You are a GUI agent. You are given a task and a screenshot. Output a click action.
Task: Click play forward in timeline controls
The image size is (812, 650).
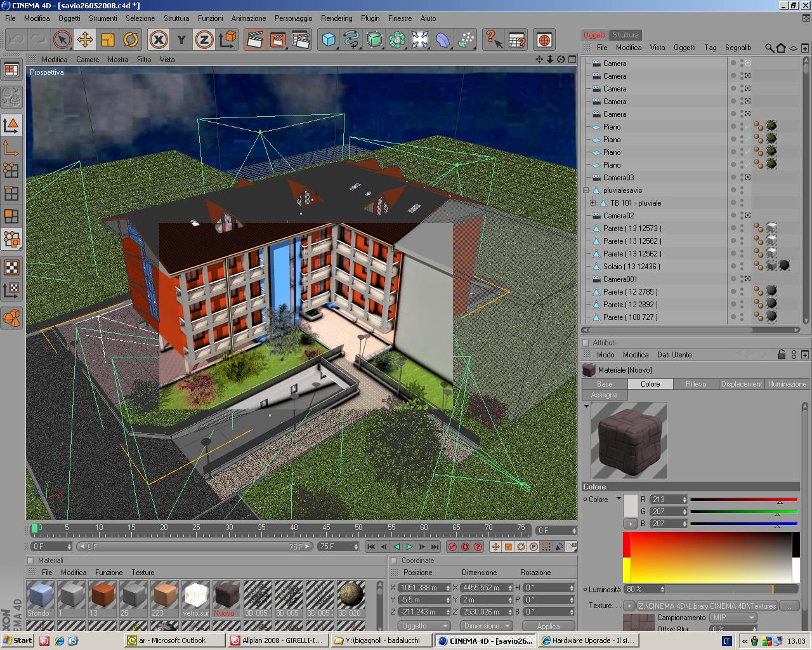409,547
